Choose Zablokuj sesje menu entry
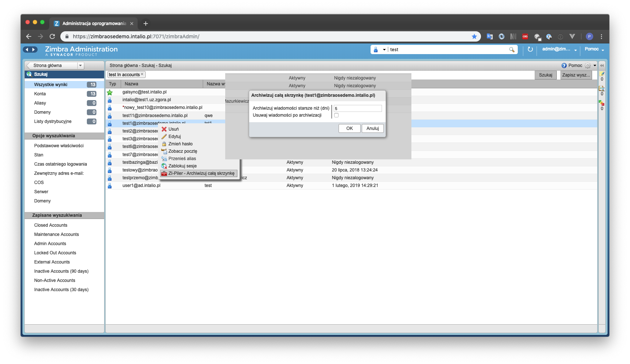Image resolution: width=630 pixels, height=364 pixels. [x=199, y=166]
